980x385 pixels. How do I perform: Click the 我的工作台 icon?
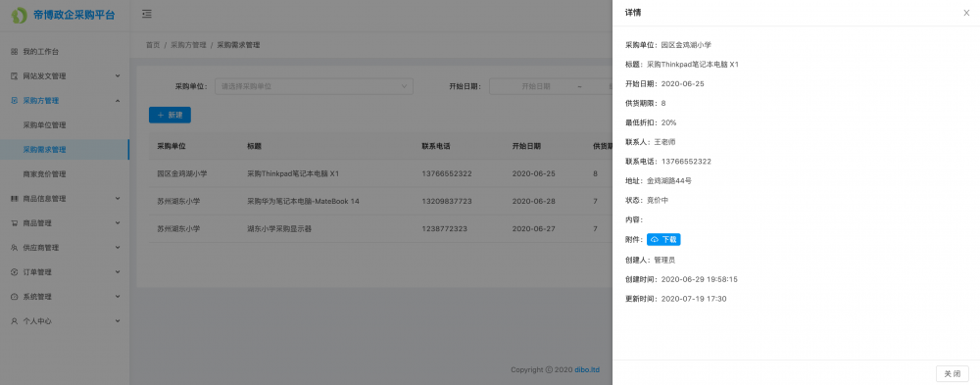pyautogui.click(x=15, y=52)
